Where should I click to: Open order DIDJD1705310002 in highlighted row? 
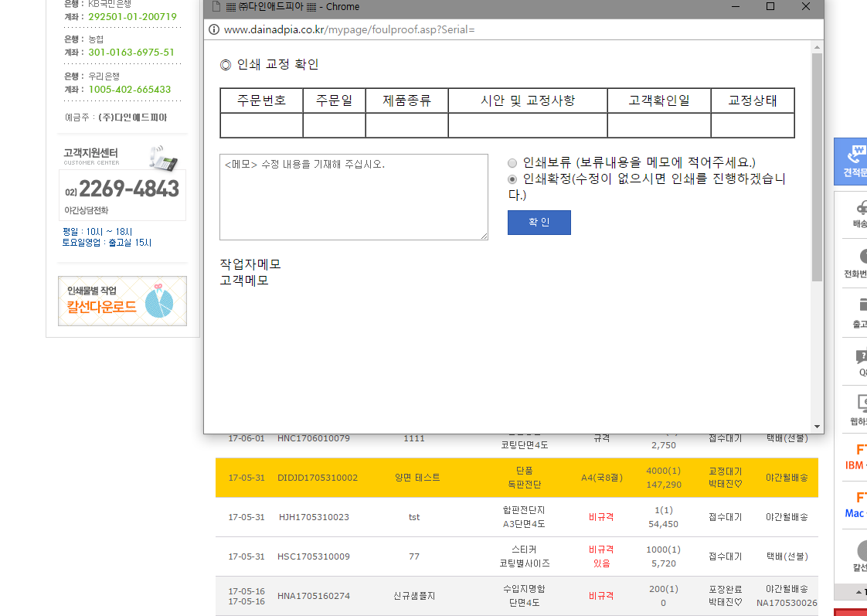click(x=318, y=478)
